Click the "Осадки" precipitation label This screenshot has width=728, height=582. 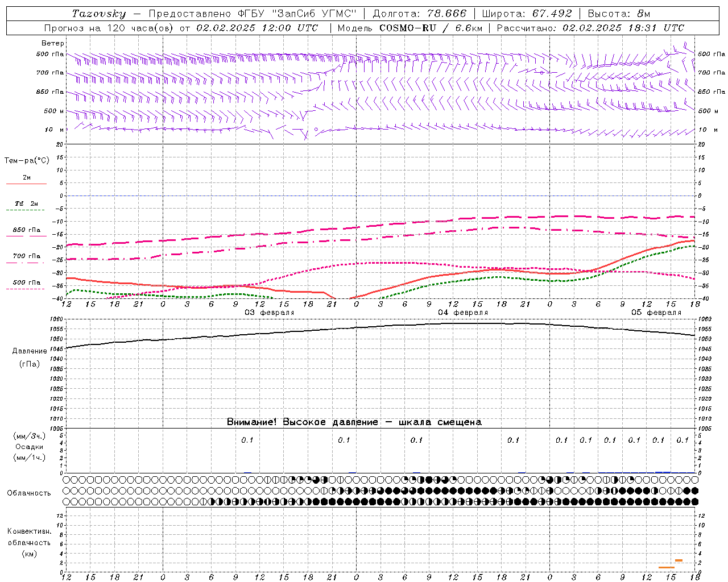point(30,447)
